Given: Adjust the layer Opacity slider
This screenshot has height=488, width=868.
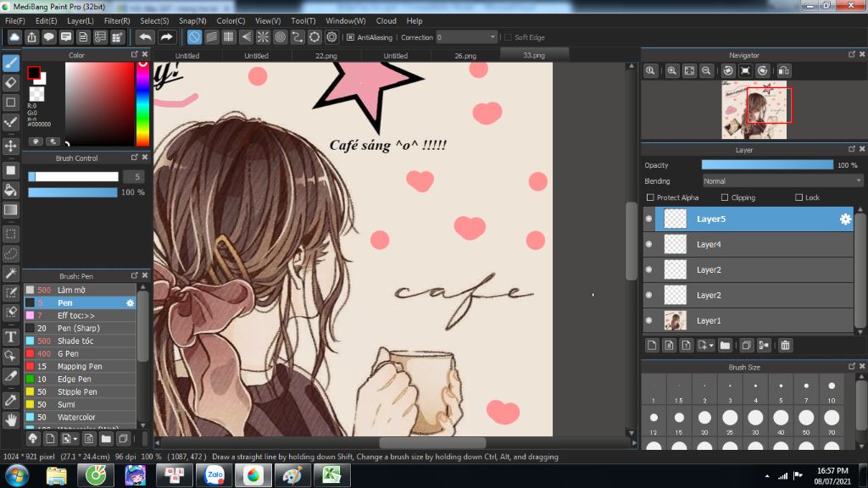Looking at the screenshot, I should click(767, 165).
